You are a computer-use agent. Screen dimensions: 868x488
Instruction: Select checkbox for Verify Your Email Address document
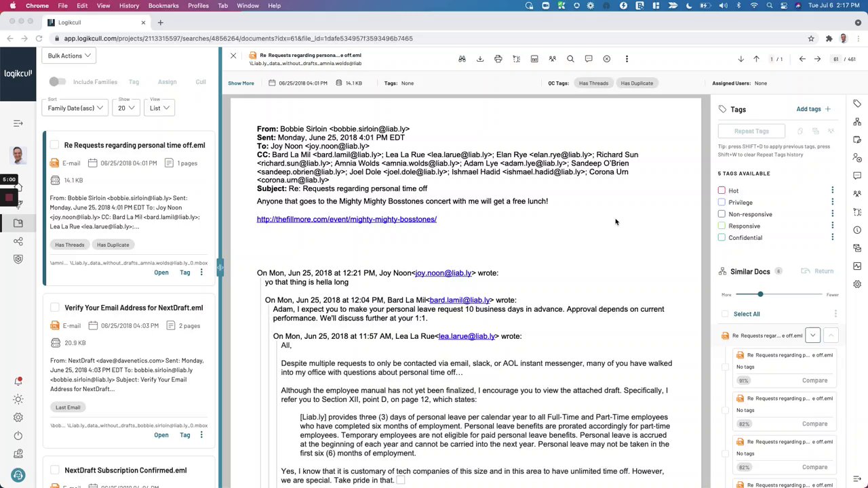pos(55,308)
